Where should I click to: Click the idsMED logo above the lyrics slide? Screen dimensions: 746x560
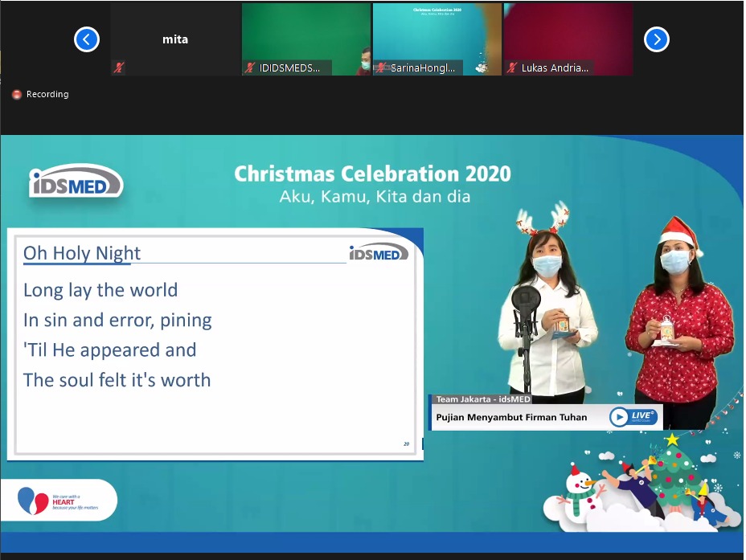(x=76, y=181)
